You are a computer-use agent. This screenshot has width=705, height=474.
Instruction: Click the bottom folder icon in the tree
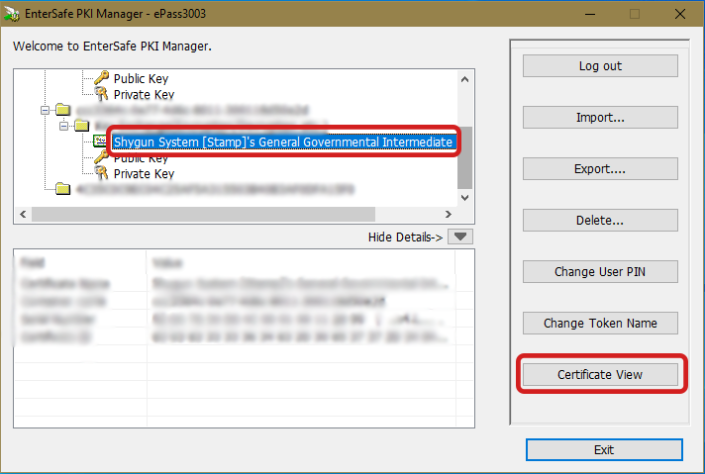point(63,189)
